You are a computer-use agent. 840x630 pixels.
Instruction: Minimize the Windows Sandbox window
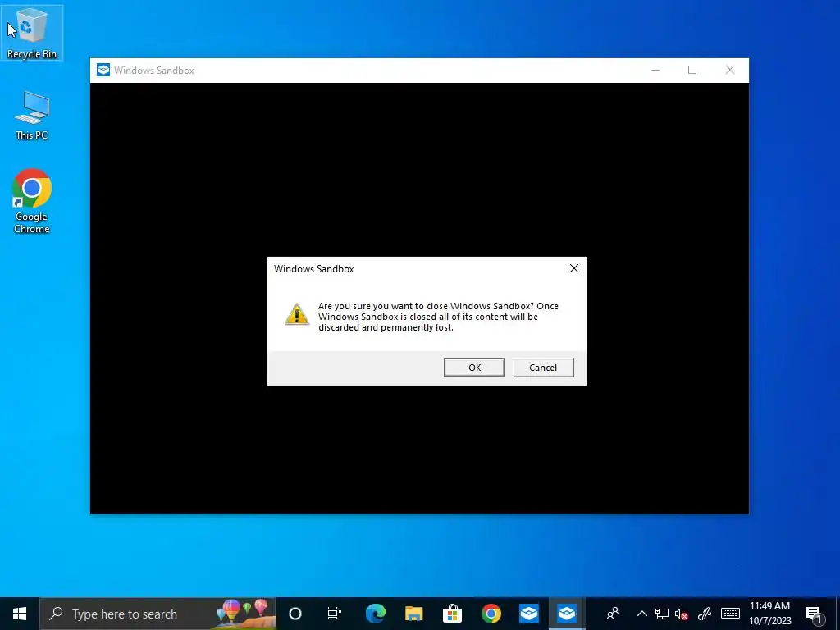(655, 71)
